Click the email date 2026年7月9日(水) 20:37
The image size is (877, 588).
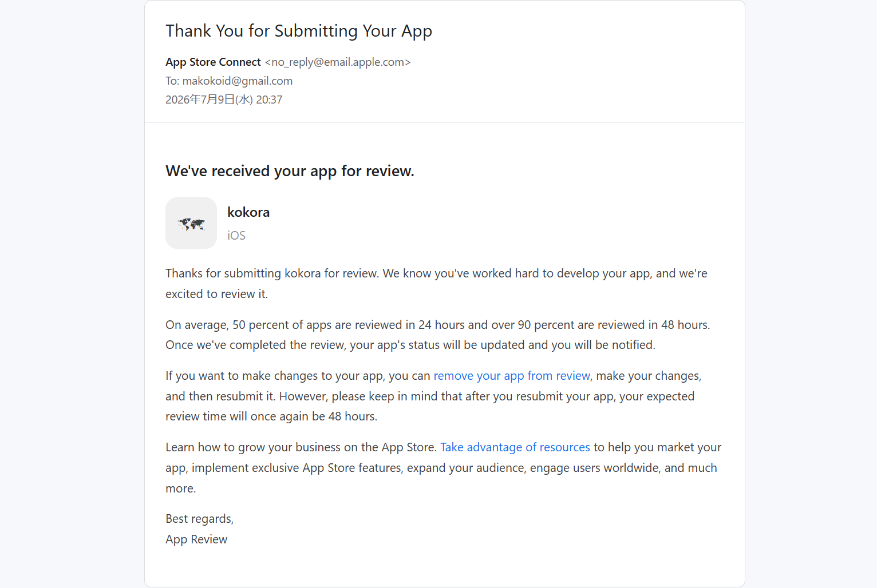point(224,100)
